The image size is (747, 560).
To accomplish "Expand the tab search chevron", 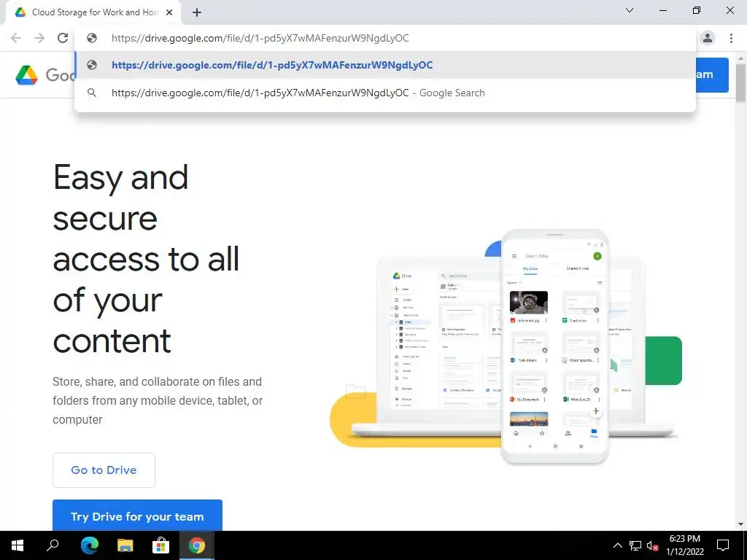I will 630,10.
